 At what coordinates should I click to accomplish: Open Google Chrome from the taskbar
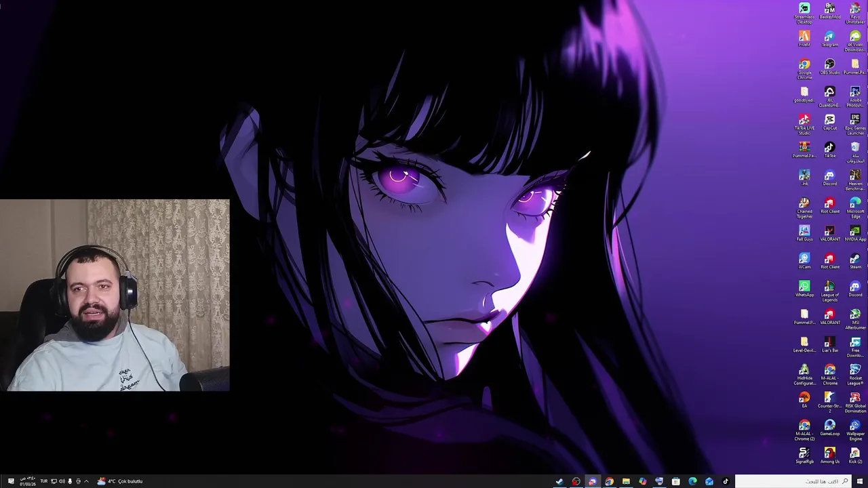pos(609,481)
